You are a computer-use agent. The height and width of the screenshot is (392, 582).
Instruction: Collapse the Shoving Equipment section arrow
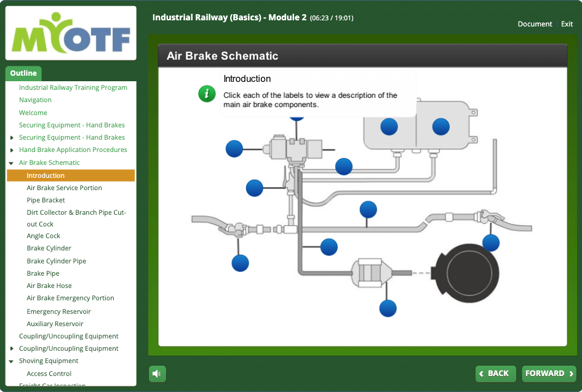click(x=11, y=361)
